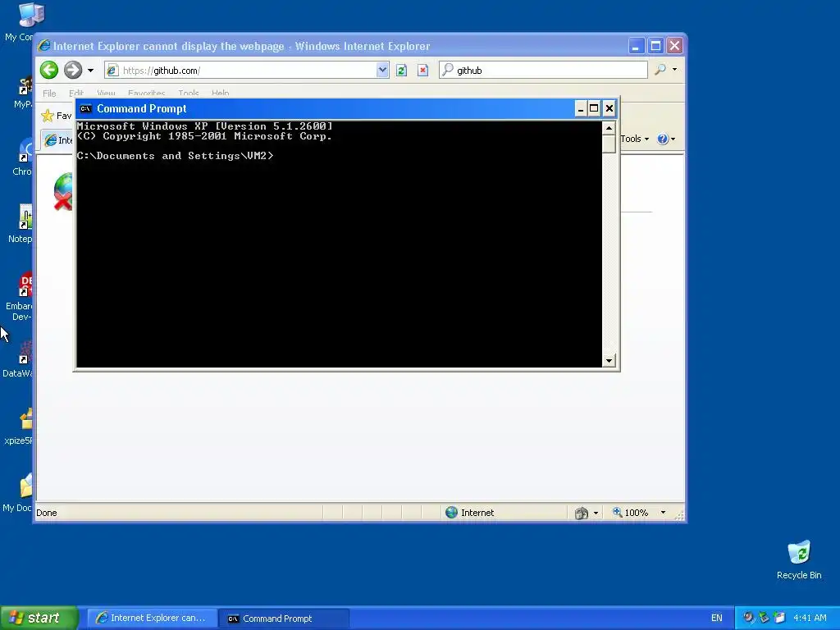Open the Help question-mark icon
The image size is (840, 630).
(x=663, y=139)
